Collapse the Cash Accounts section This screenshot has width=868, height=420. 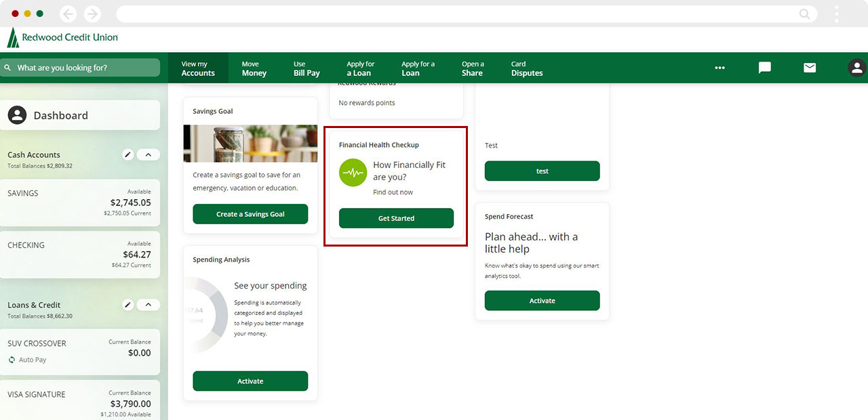pos(149,154)
